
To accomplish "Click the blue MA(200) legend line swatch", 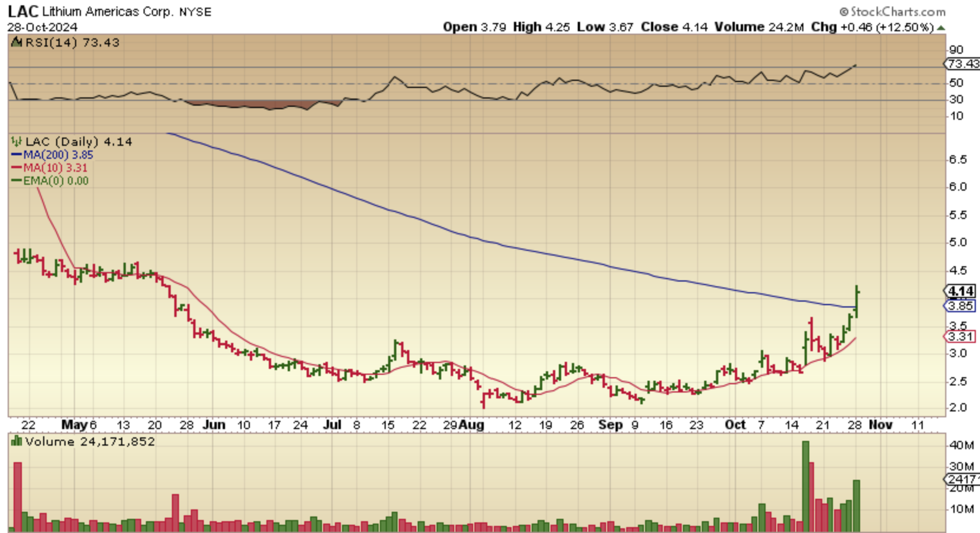I will [17, 155].
